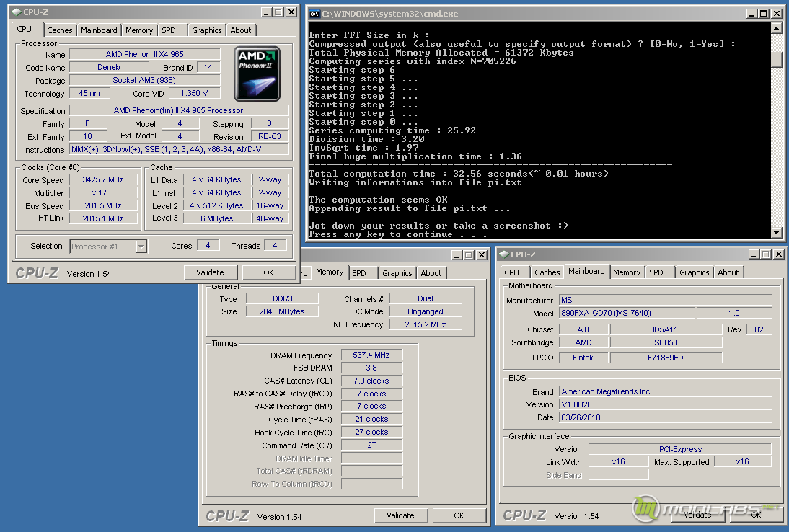Click the Multiplier value x 17.0
This screenshot has height=532, width=789.
click(103, 192)
